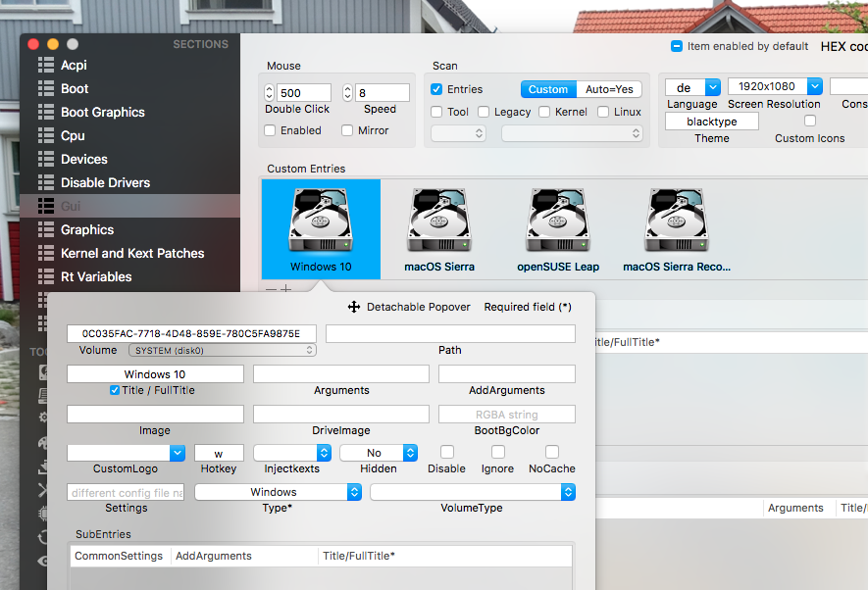This screenshot has height=590, width=868.
Task: Open the Volume SYSTEM (disk0) dropdown
Action: [x=223, y=350]
